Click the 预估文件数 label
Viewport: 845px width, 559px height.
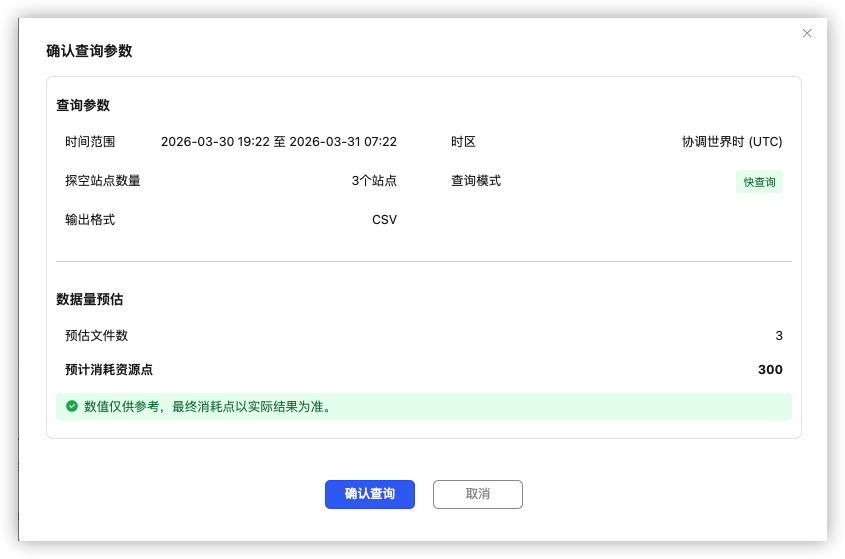(x=96, y=335)
